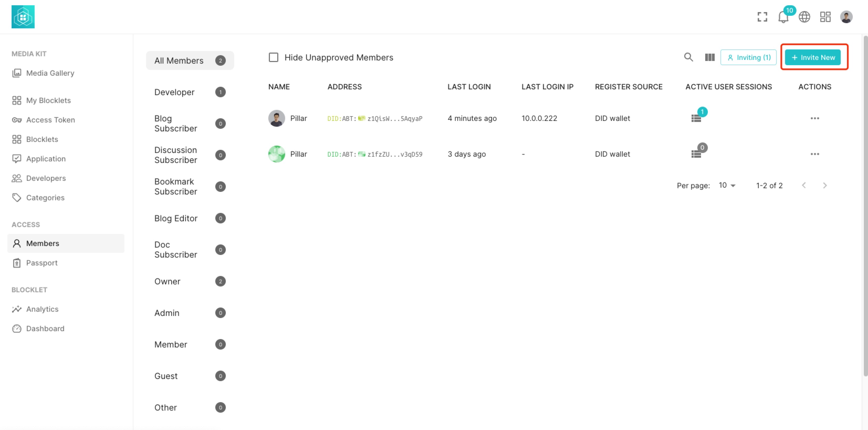The image size is (868, 430).
Task: Check Hide Unapproved Members checkbox
Action: (274, 57)
